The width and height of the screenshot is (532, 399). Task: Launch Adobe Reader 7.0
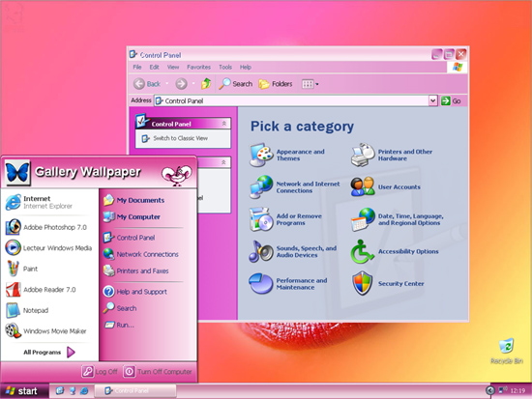(x=41, y=290)
